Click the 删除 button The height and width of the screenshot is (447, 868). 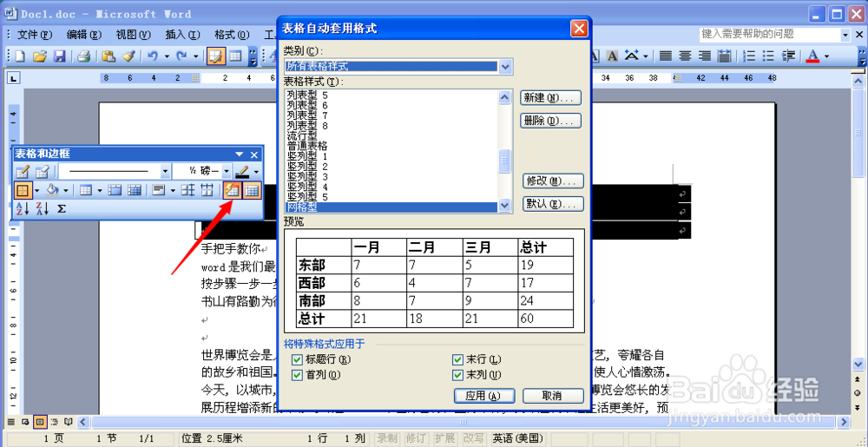551,121
